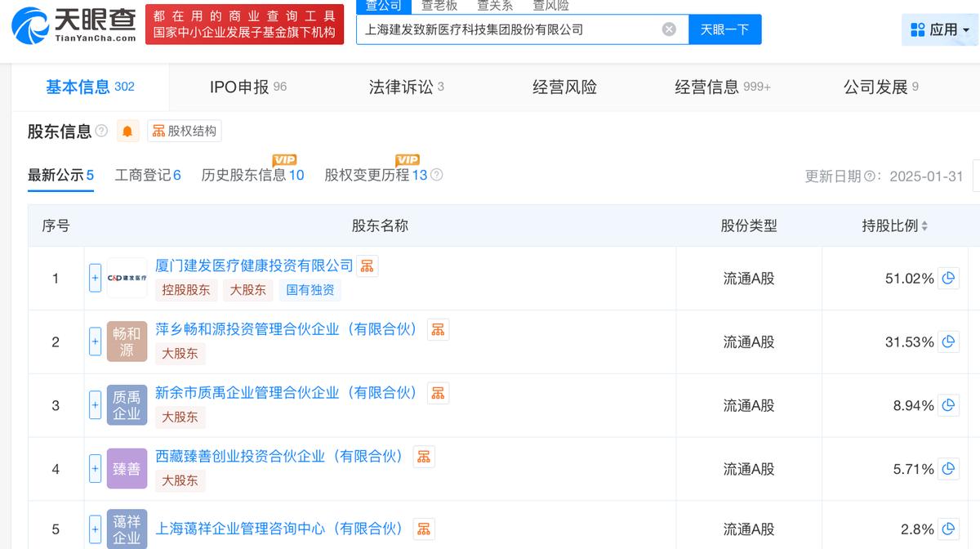This screenshot has height=549, width=980.
Task: Open equity structure icon for 上海蔼祥企业管理咨询中心
Action: 423,529
